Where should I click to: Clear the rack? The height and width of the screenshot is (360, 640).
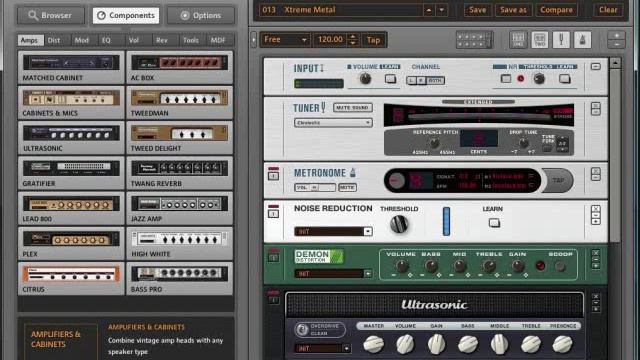coord(608,10)
